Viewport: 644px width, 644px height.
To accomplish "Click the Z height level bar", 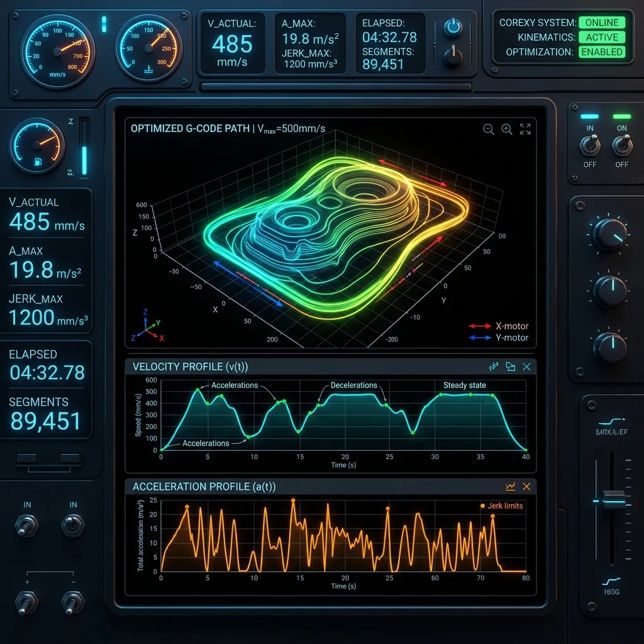I will [x=84, y=147].
